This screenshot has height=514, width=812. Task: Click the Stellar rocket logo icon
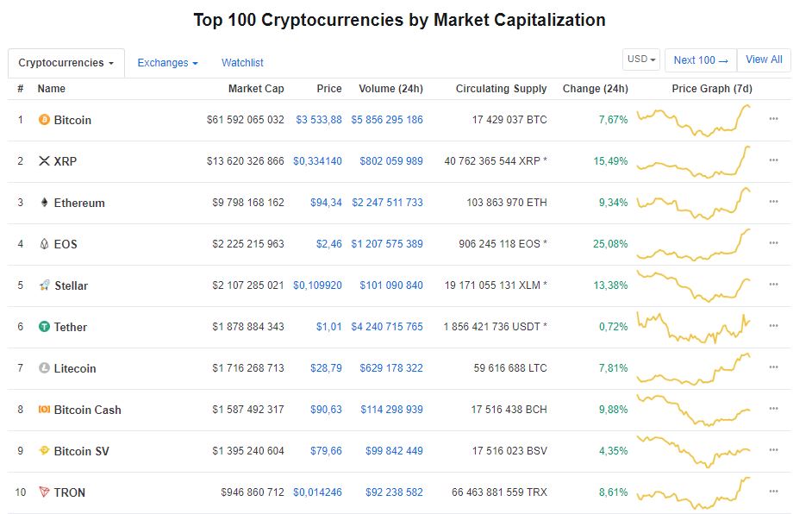tap(45, 285)
